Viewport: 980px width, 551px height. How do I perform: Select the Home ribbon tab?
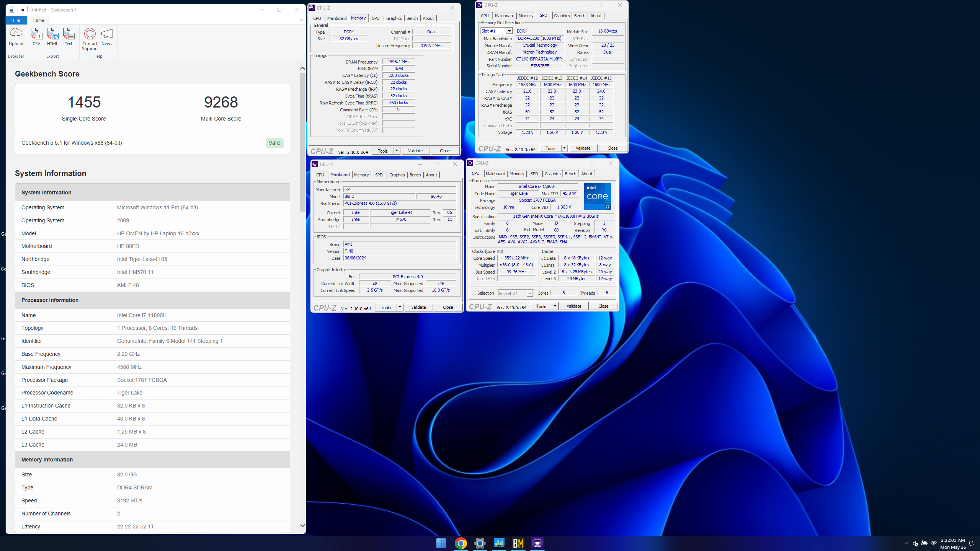click(x=38, y=20)
